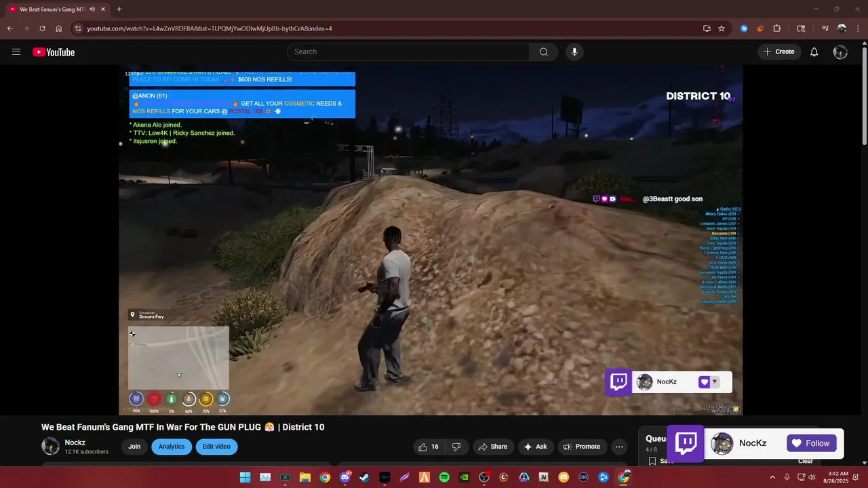Open the tab search side panel icon
Viewport: 868px width, 488px height.
click(x=801, y=28)
